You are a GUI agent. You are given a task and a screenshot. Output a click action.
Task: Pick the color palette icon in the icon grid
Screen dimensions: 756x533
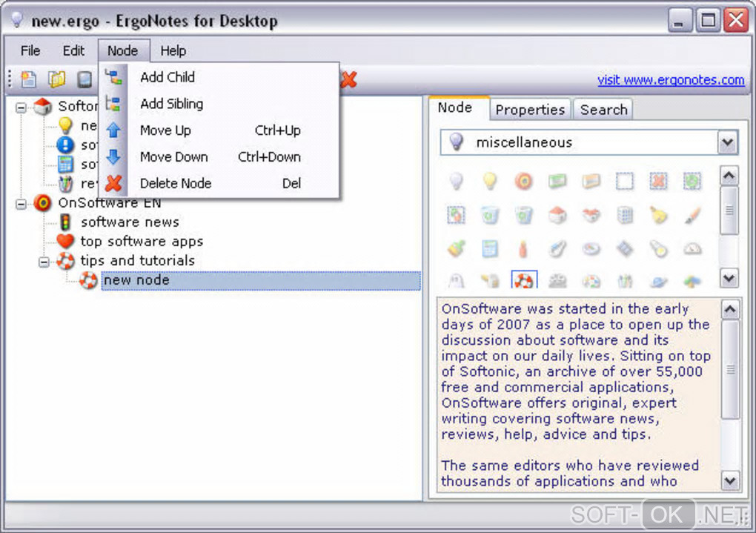591,281
